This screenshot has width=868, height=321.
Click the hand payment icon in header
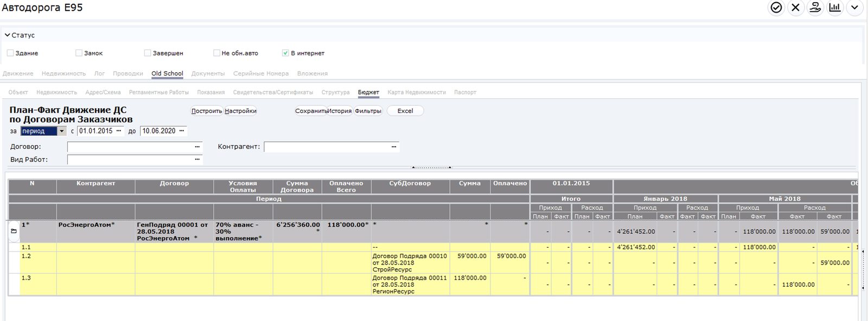coord(815,8)
